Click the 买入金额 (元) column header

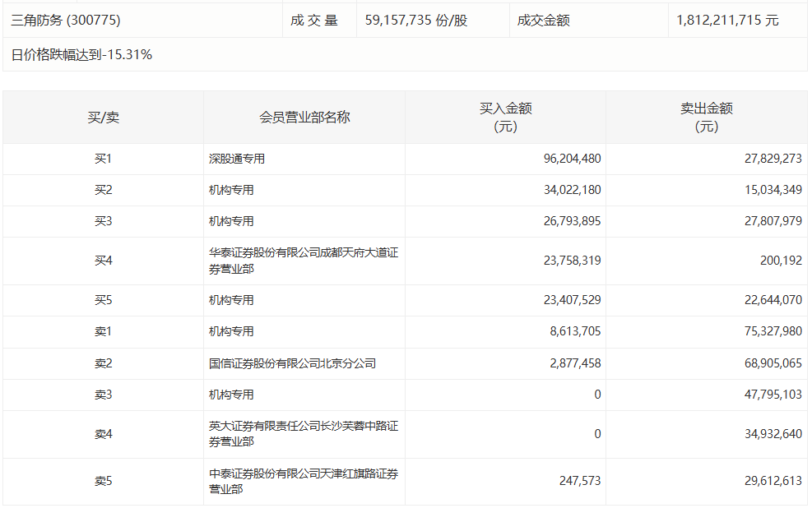pos(505,118)
